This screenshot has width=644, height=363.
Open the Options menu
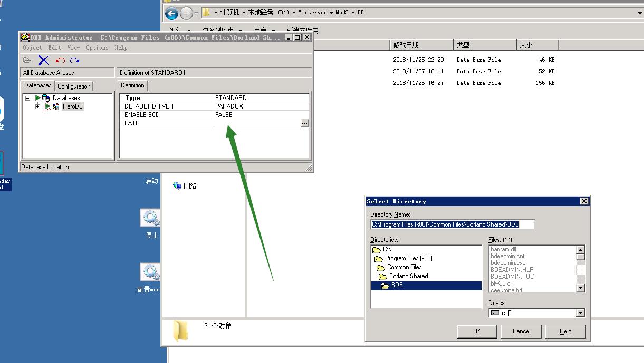97,47
